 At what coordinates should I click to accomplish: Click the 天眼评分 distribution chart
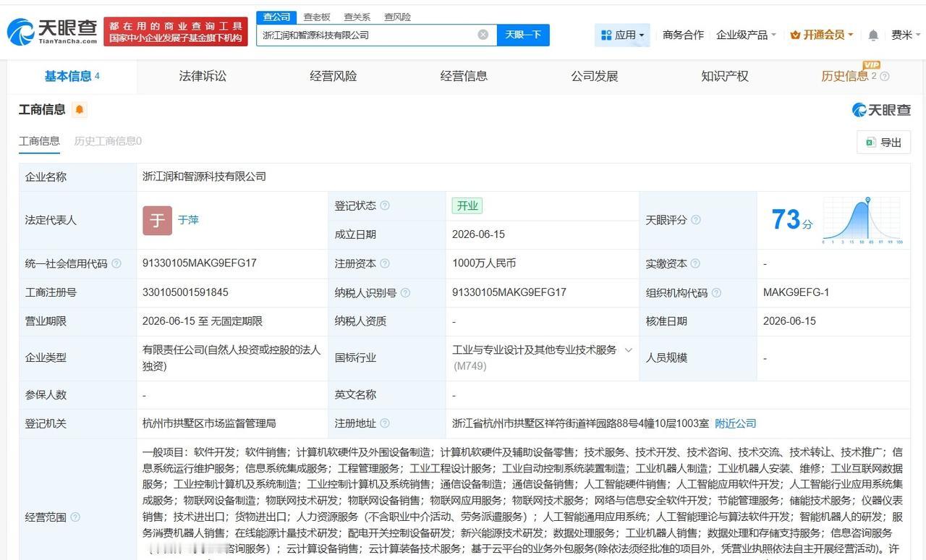coord(862,220)
